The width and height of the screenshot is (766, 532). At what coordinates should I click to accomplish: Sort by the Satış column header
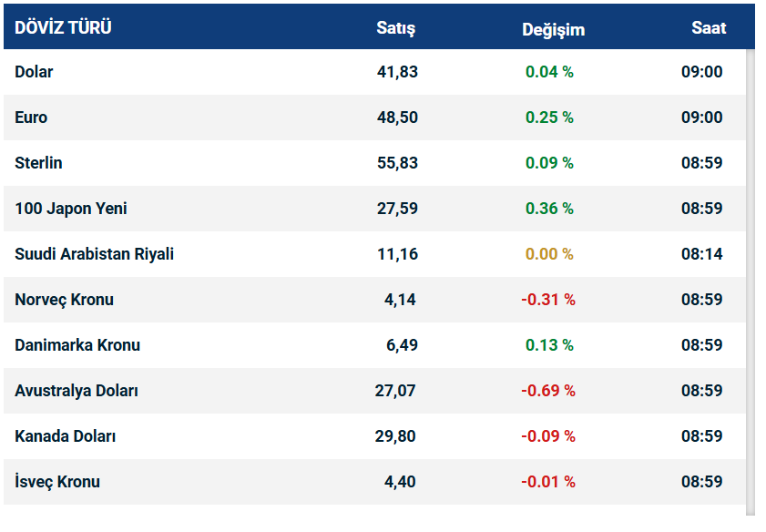(395, 28)
